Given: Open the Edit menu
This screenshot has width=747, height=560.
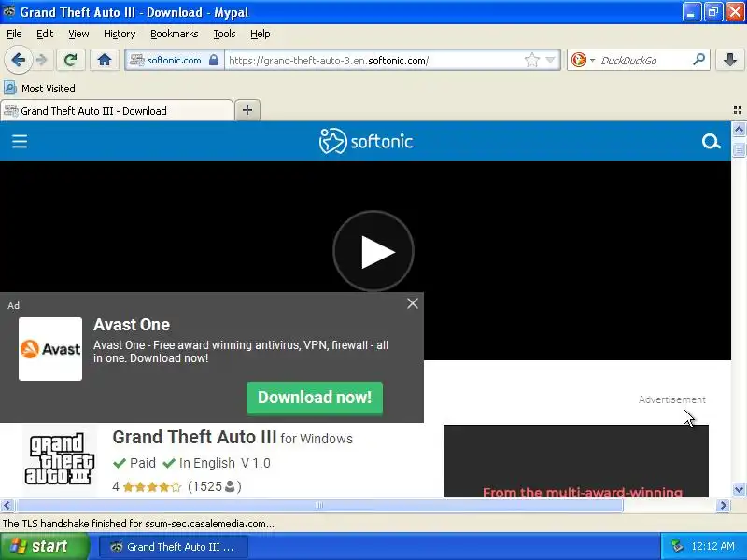Looking at the screenshot, I should (45, 34).
